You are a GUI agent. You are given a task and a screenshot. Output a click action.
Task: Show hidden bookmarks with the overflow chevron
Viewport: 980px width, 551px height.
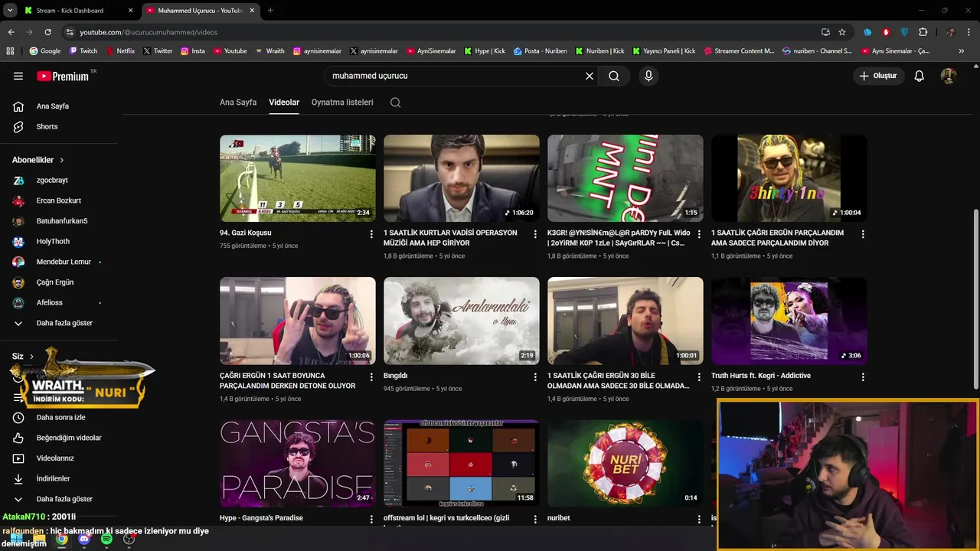tap(962, 51)
